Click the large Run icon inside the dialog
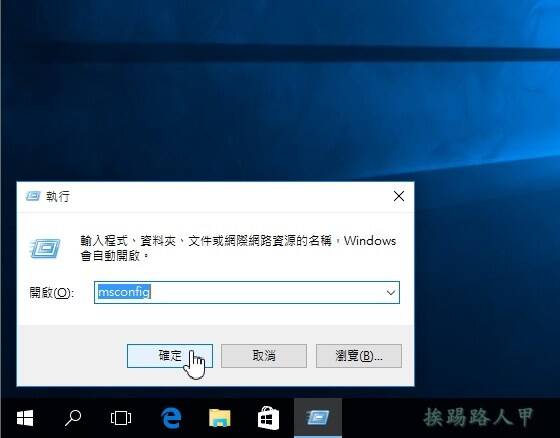Viewport: 560px width, 438px height. (45, 249)
